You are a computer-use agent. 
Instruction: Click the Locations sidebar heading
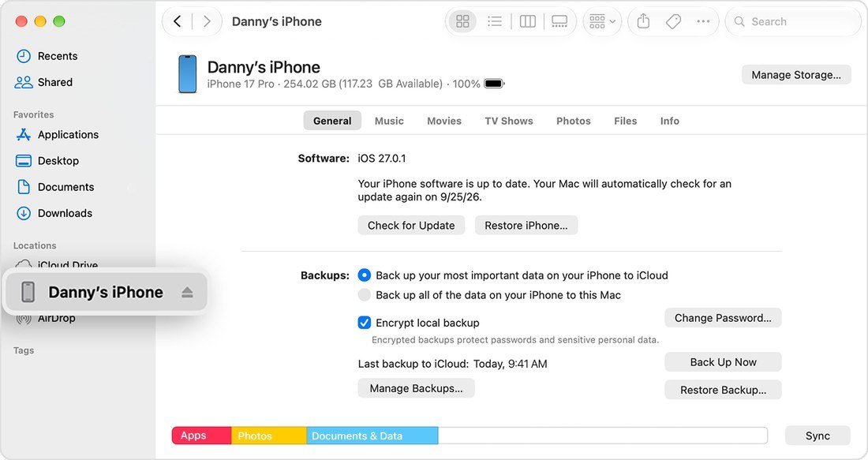pos(35,245)
